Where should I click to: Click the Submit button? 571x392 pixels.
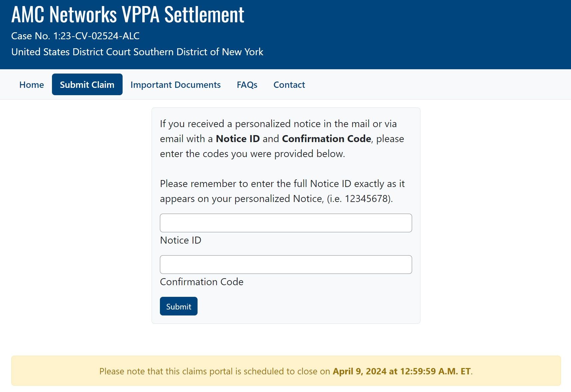click(x=179, y=306)
